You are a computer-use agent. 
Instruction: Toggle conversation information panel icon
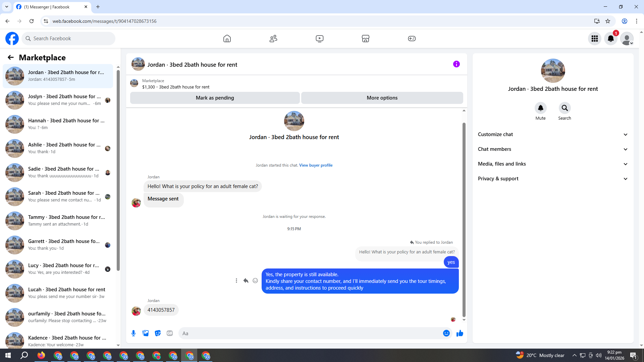[x=456, y=64]
